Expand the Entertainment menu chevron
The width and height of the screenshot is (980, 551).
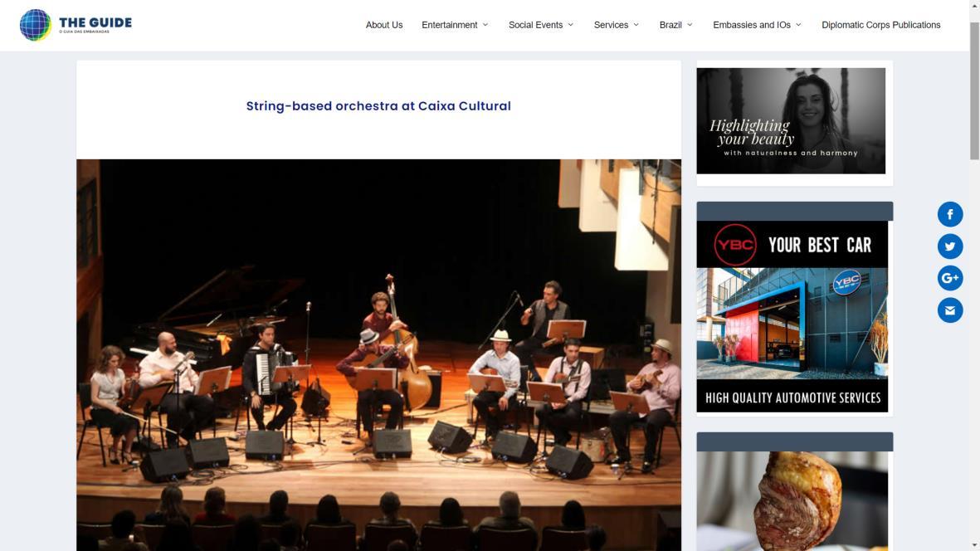pyautogui.click(x=485, y=25)
